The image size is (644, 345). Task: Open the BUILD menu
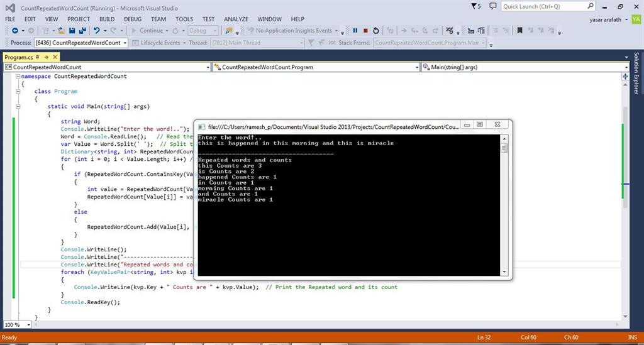(x=107, y=19)
